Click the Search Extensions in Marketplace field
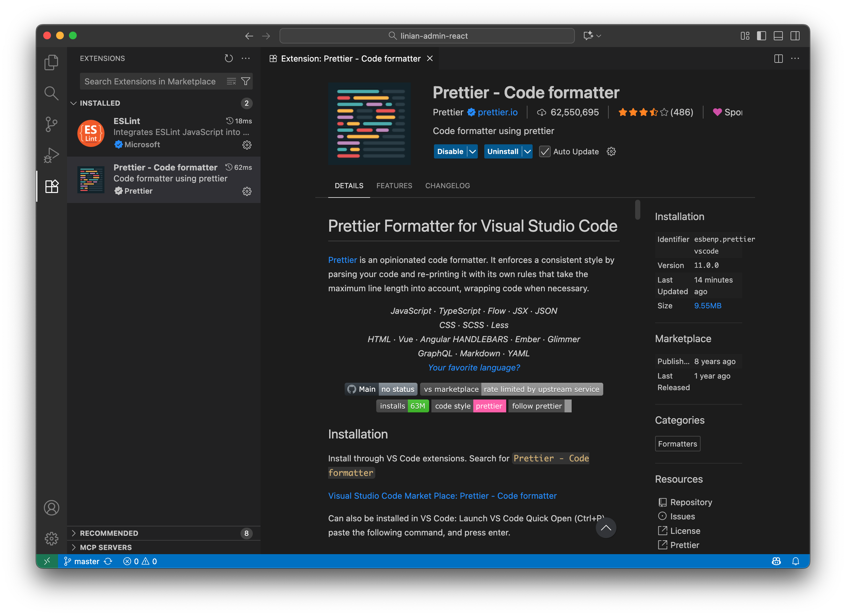Image resolution: width=846 pixels, height=616 pixels. pos(150,81)
